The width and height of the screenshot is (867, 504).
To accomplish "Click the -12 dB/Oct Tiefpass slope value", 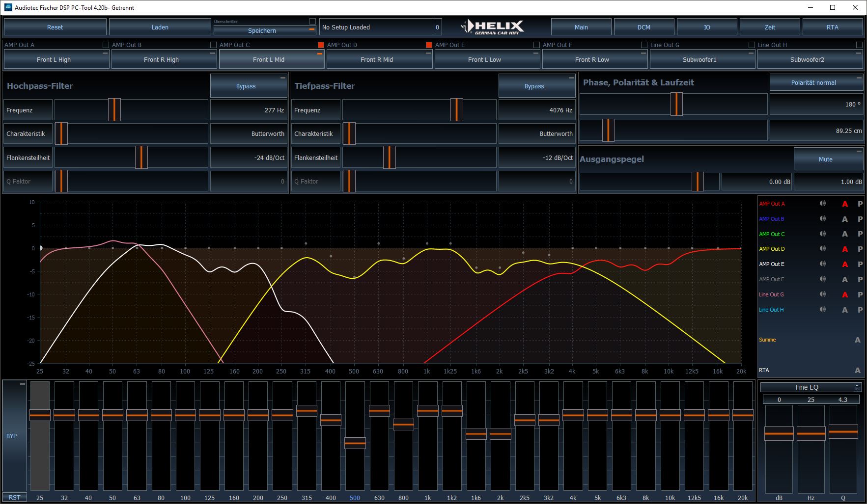I will 537,158.
